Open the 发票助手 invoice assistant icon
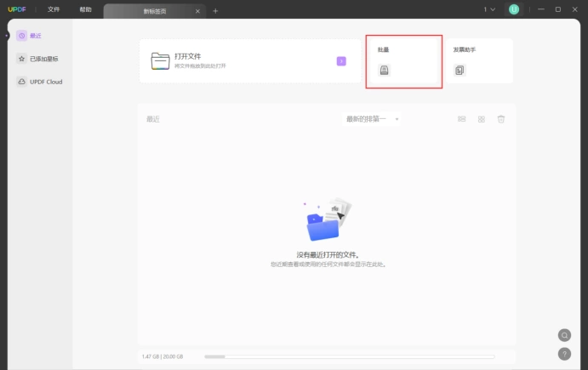This screenshot has height=370, width=588. pyautogui.click(x=460, y=70)
